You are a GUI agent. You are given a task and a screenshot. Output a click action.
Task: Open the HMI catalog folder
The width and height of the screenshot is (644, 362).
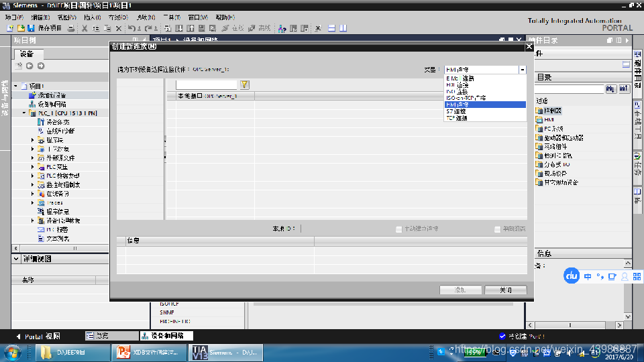click(x=545, y=119)
